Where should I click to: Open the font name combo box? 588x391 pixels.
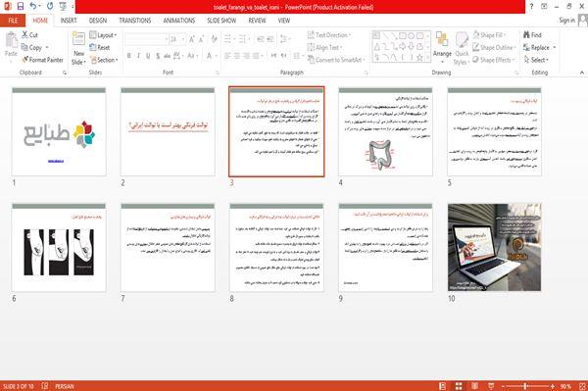(147, 39)
